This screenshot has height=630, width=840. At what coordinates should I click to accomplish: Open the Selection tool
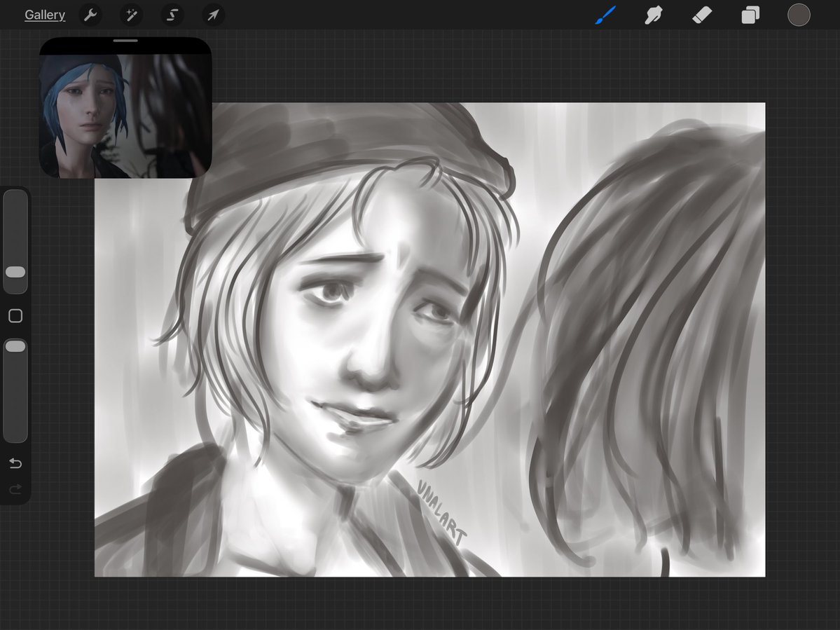point(172,15)
